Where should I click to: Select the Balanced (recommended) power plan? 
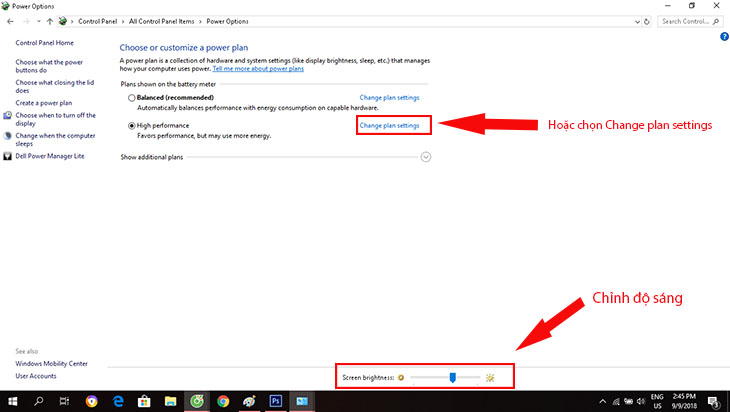pyautogui.click(x=132, y=98)
